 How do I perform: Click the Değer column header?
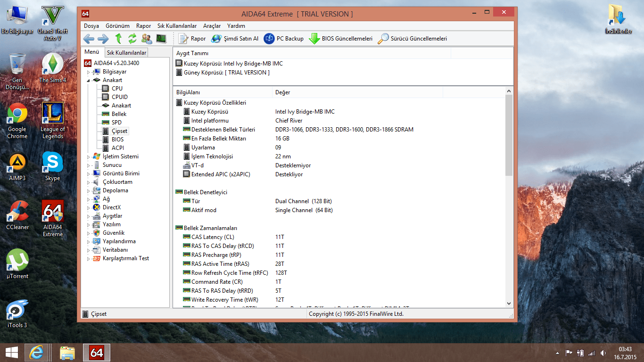[x=358, y=92]
